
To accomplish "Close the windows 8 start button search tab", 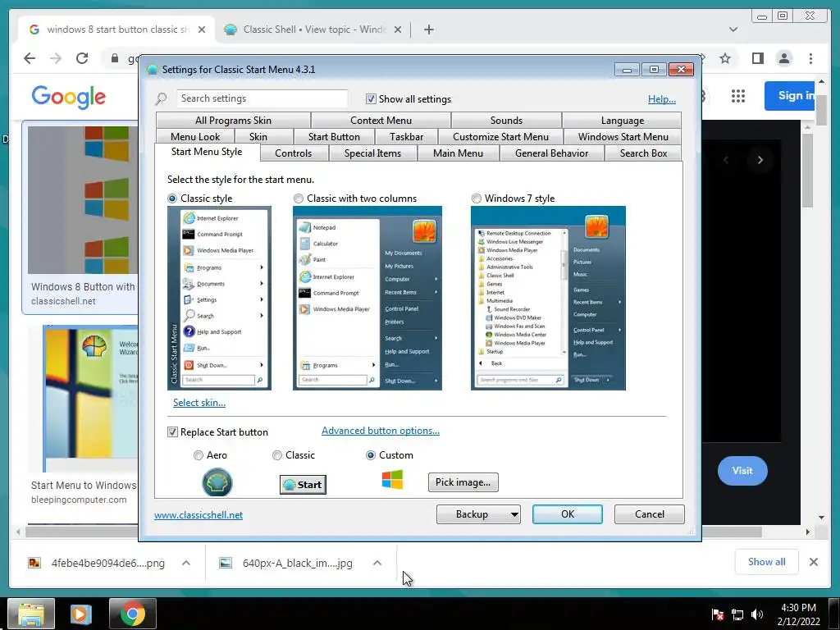I will click(202, 30).
